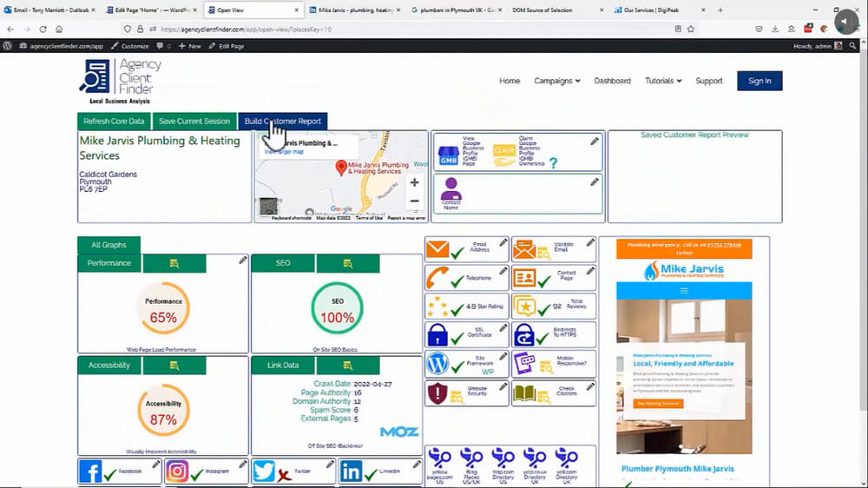
Task: Click the GMB Google Business Profile icon
Action: tap(448, 155)
